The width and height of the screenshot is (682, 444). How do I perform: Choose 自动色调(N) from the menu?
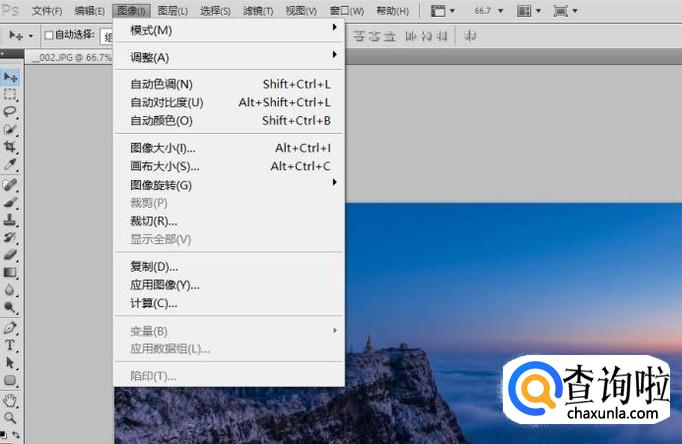[229, 84]
